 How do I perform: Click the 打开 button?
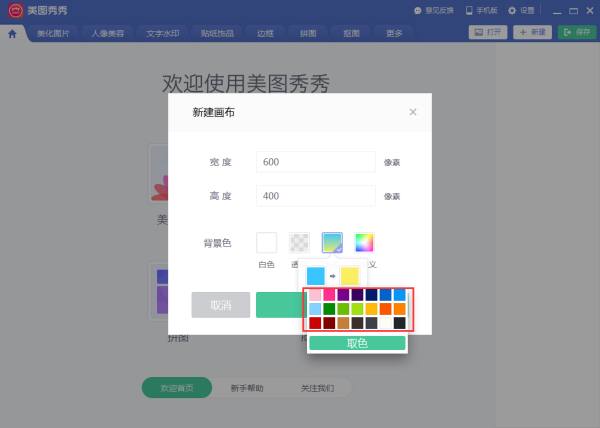(x=488, y=32)
